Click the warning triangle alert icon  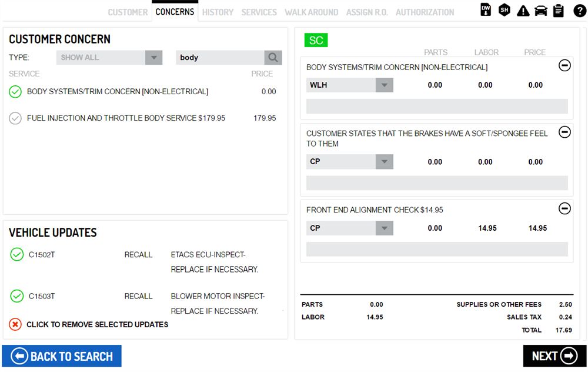pyautogui.click(x=523, y=11)
